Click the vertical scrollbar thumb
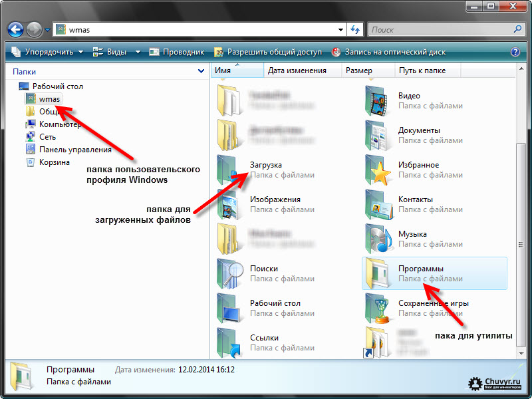The height and width of the screenshot is (399, 532). coord(521,245)
